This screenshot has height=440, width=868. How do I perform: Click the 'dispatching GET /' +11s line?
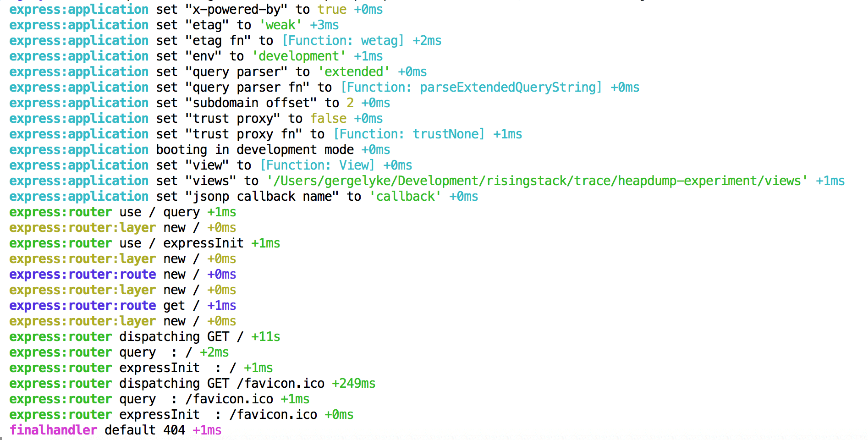click(x=145, y=337)
